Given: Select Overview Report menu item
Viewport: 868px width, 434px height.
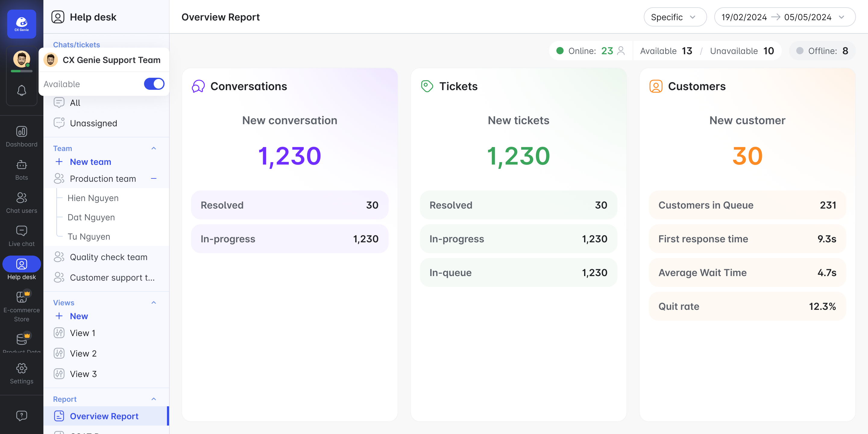Looking at the screenshot, I should [x=104, y=416].
